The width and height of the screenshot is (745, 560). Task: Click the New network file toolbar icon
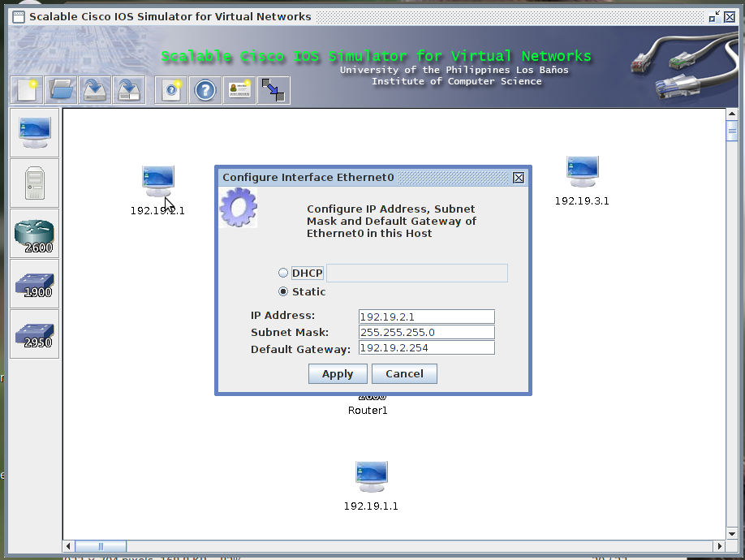(x=27, y=90)
